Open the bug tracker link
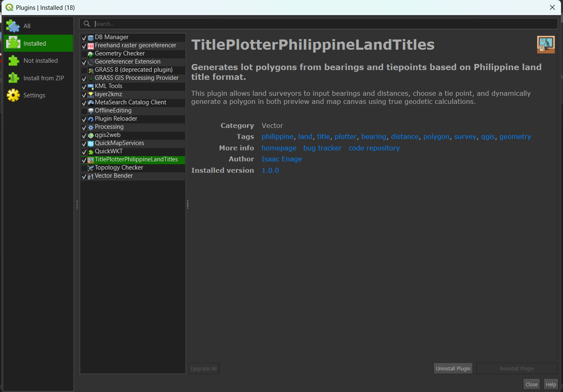This screenshot has height=392, width=563. click(322, 148)
